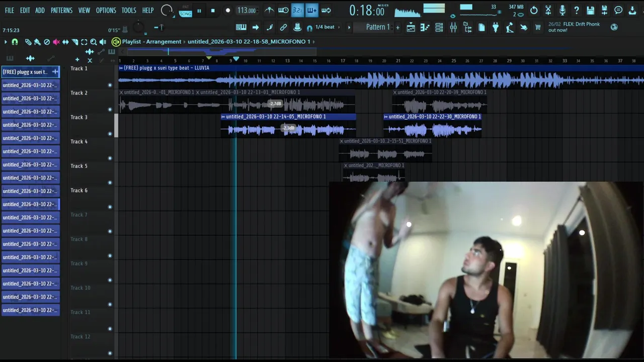This screenshot has width=644, height=362.
Task: Select the (FREE) plugg x suei picker item
Action: click(30, 72)
